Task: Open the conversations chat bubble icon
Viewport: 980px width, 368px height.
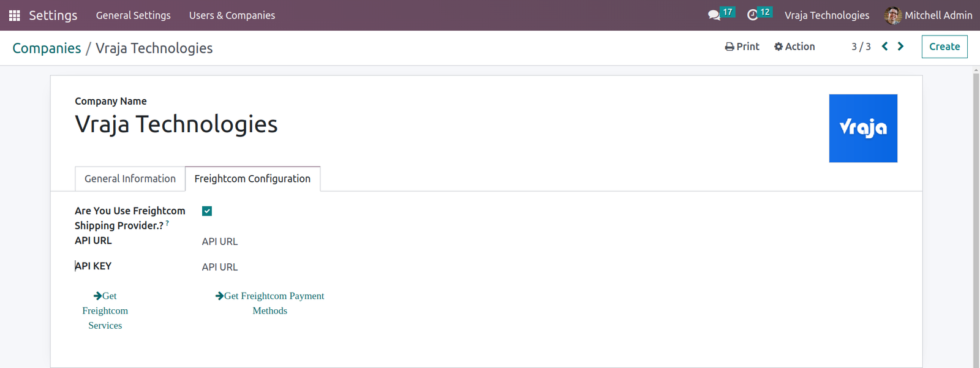Action: point(714,15)
